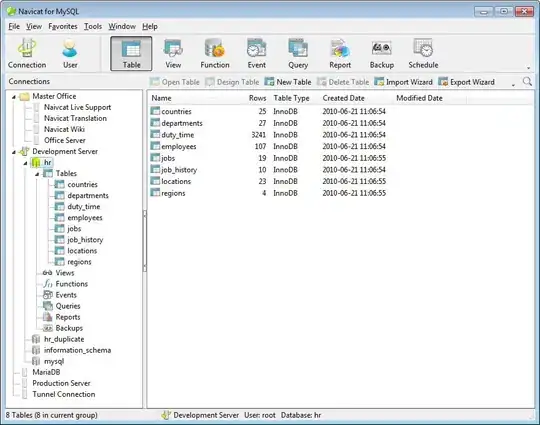Launch the Import Wizard
This screenshot has width=540, height=425.
tap(403, 82)
